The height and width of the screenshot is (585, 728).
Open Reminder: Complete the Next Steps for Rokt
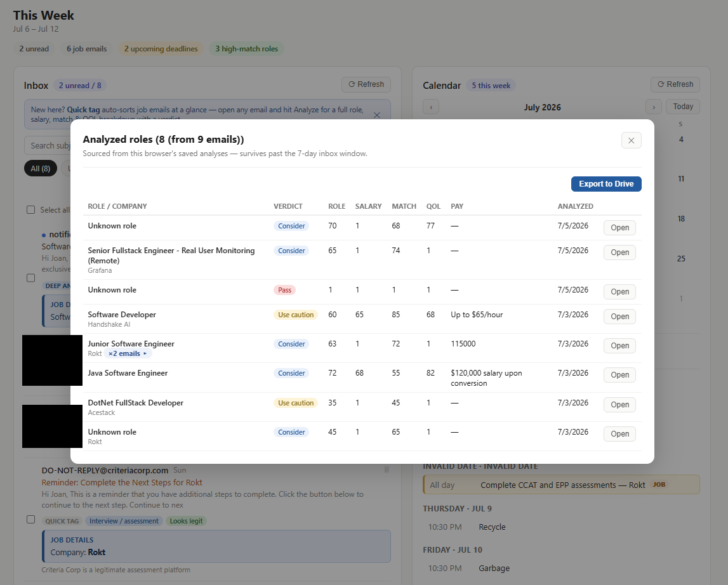point(122,482)
